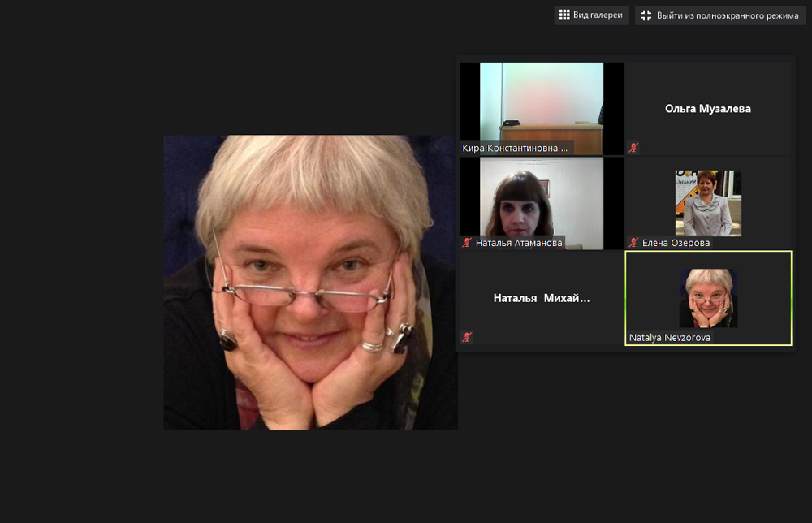Switch to gallery view (Вид галереи)
Image resolution: width=812 pixels, height=523 pixels.
591,15
